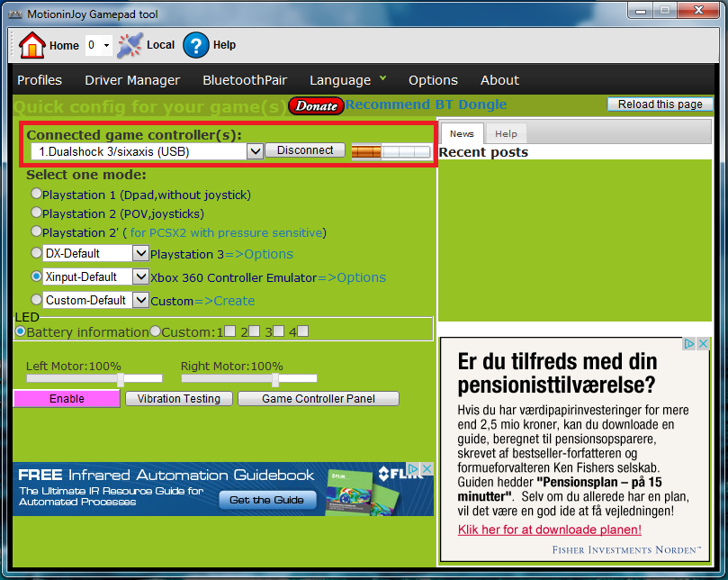This screenshot has width=728, height=580.
Task: Open the Xinput-Default profile dropdown
Action: pyautogui.click(x=140, y=276)
